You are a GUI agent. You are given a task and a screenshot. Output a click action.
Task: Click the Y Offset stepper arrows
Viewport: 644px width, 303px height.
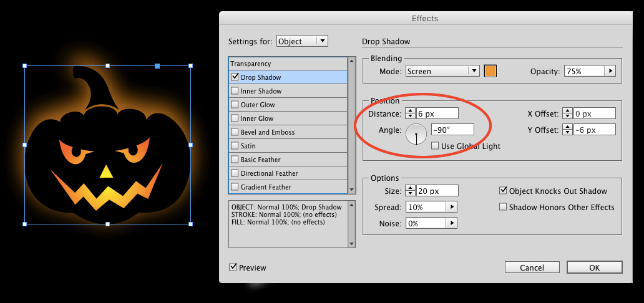pyautogui.click(x=567, y=130)
